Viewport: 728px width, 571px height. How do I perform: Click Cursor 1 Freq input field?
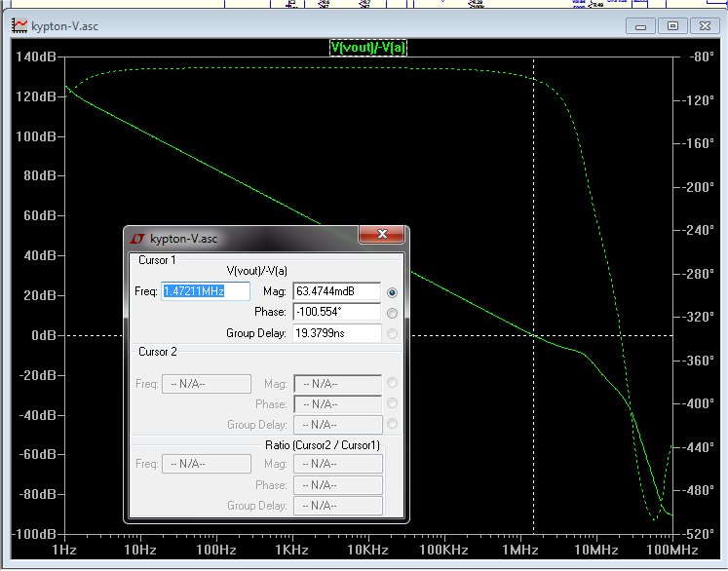(x=206, y=291)
